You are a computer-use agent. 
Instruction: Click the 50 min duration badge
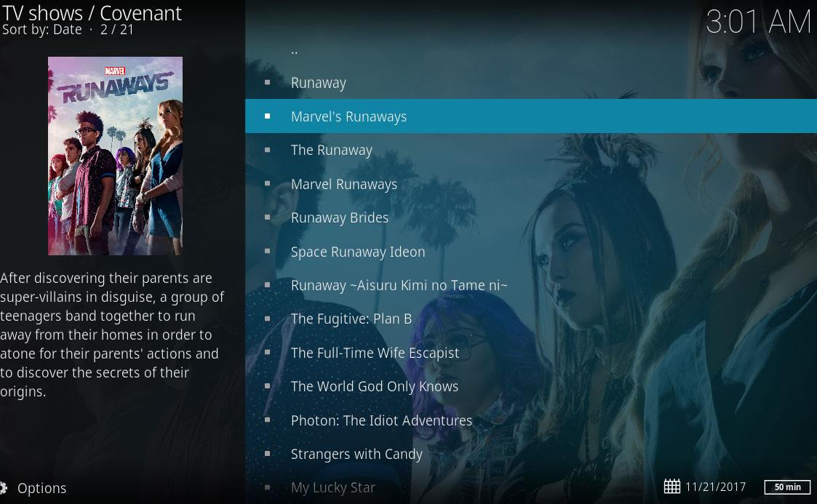click(x=788, y=487)
